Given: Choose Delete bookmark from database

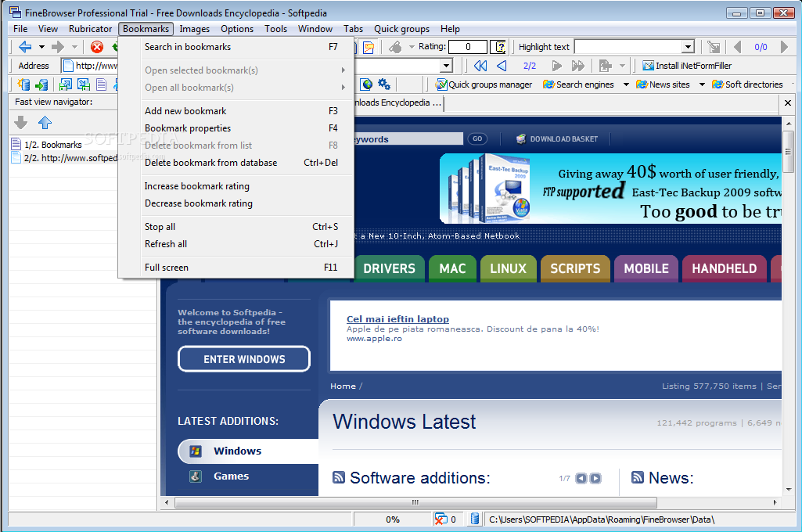Looking at the screenshot, I should point(236,163).
